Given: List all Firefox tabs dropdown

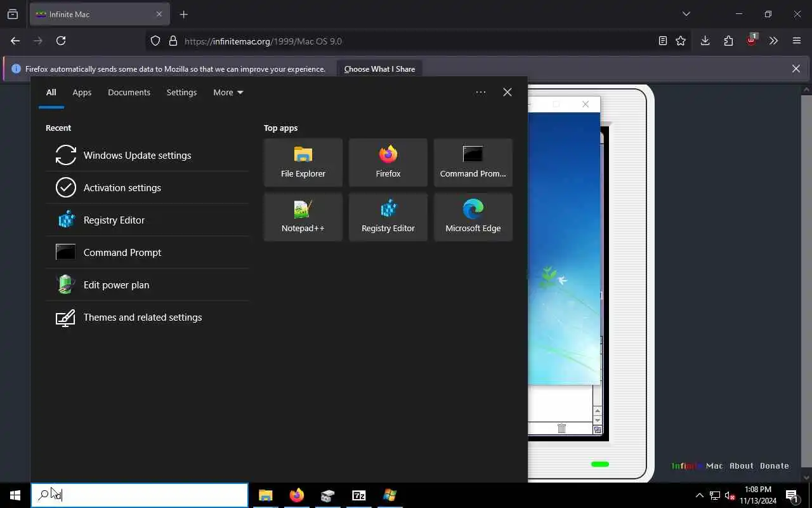Looking at the screenshot, I should [686, 14].
